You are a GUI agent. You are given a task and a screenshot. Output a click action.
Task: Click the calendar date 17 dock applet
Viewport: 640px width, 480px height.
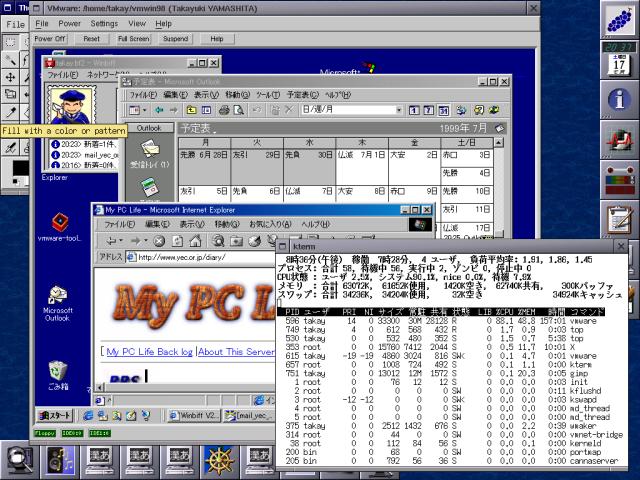click(619, 65)
